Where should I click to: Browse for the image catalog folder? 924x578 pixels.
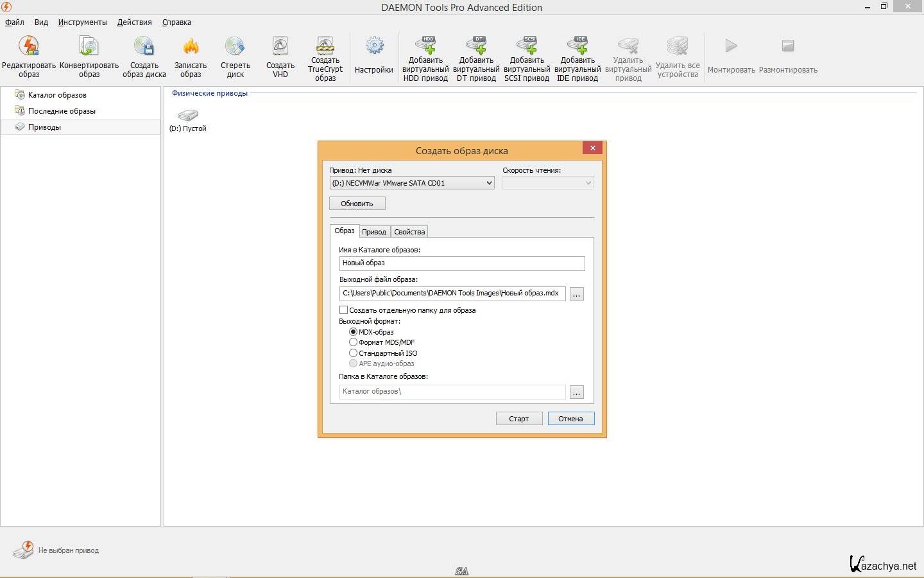click(x=577, y=392)
